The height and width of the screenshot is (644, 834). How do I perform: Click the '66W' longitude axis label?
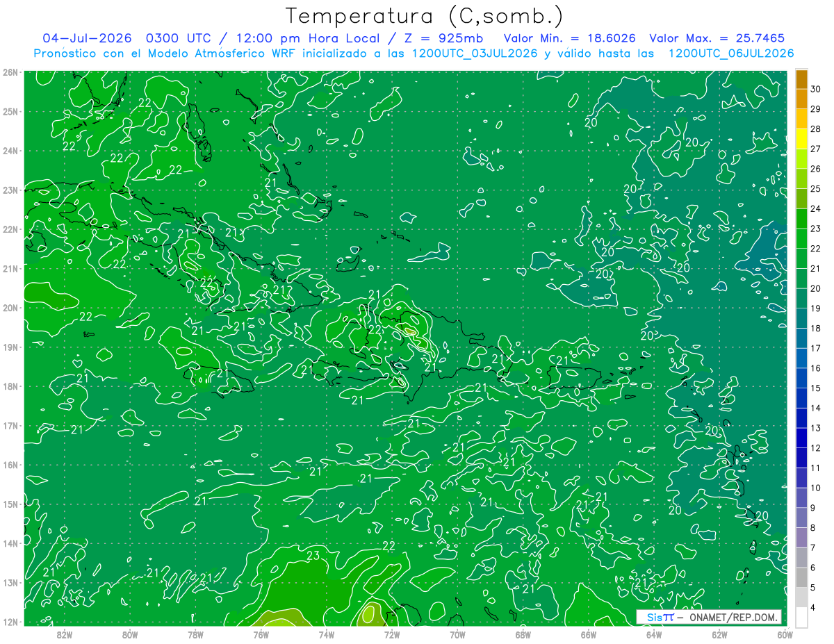pos(589,635)
